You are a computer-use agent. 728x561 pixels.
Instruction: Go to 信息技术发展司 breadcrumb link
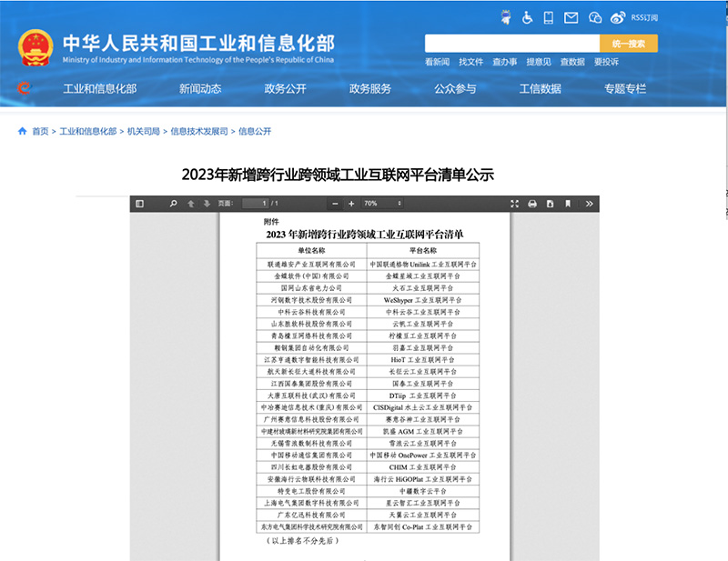point(199,131)
